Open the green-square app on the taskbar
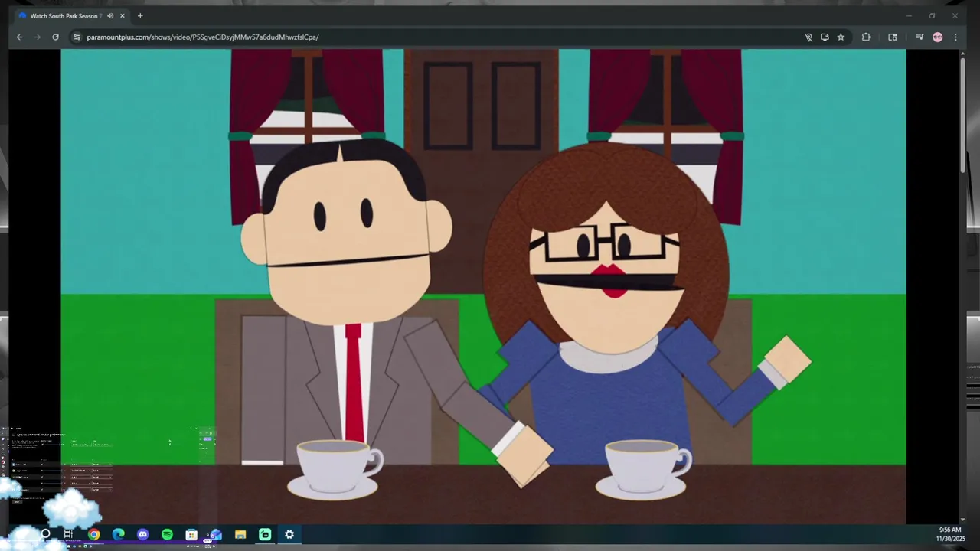 265,534
